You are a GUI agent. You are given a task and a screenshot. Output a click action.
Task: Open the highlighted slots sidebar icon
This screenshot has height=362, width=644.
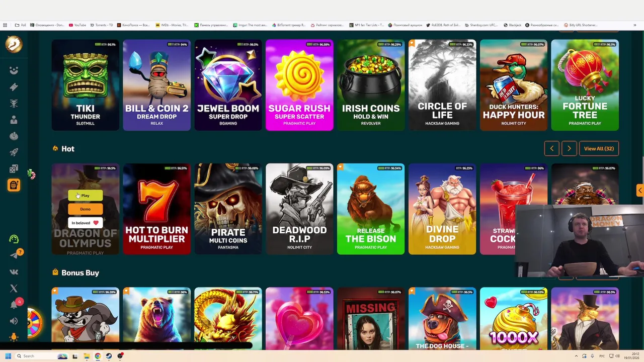14,185
